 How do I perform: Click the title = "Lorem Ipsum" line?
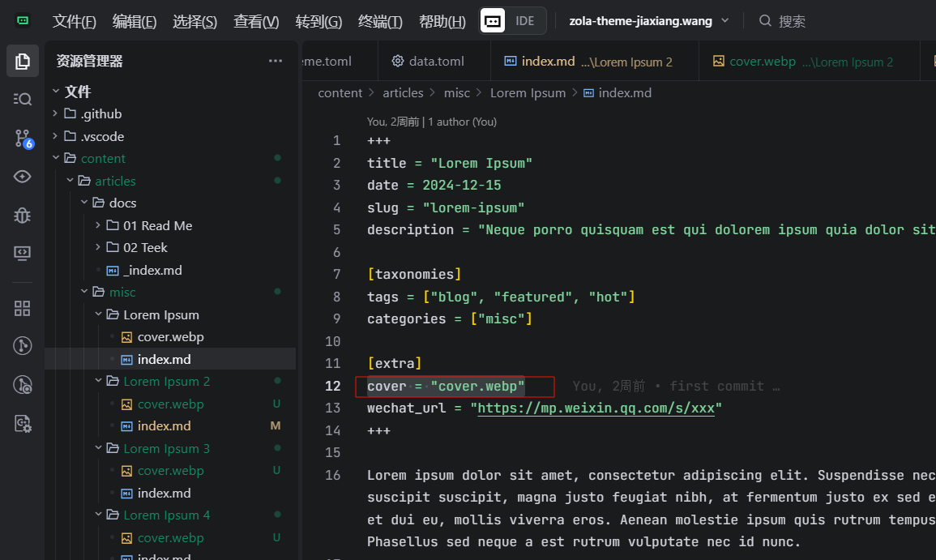click(450, 163)
